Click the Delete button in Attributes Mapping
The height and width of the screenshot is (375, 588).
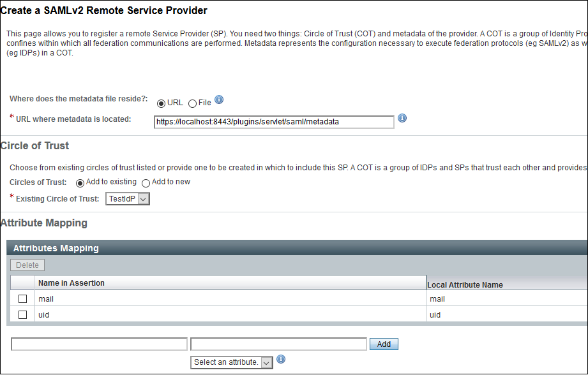tap(27, 265)
